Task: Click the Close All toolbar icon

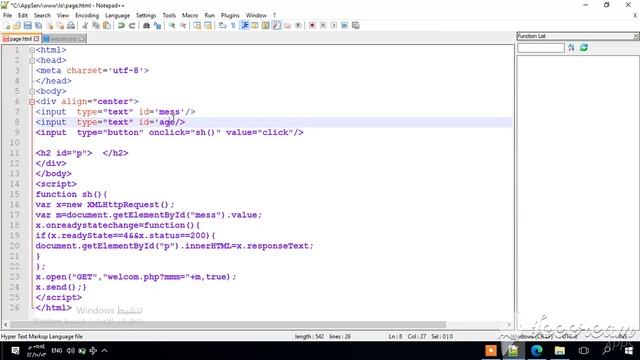Action: pyautogui.click(x=60, y=26)
